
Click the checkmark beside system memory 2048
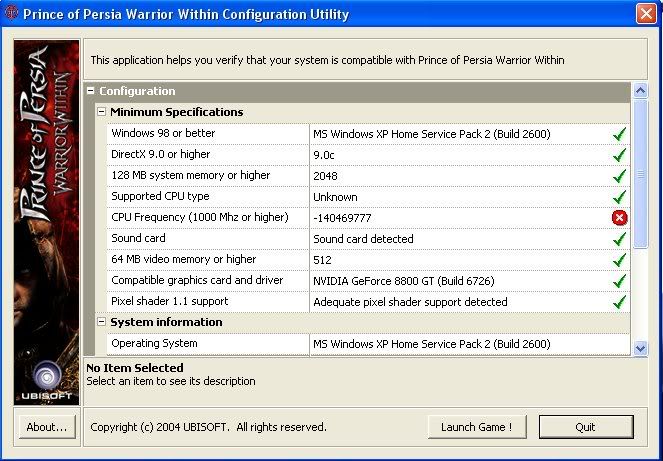click(x=619, y=176)
